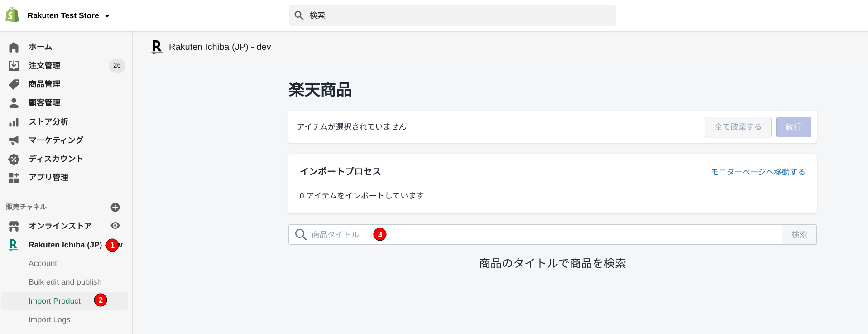The height and width of the screenshot is (334, 868).
Task: Open ストア分析 analytics menu
Action: [48, 121]
